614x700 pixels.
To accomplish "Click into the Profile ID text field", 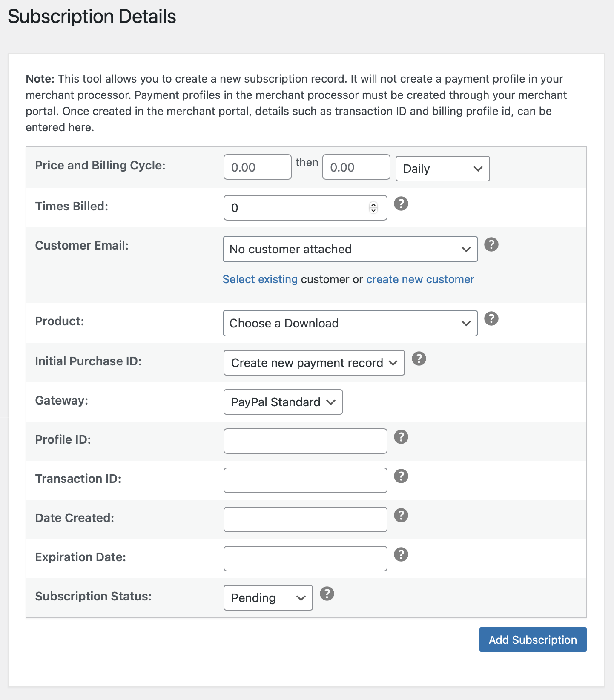I will click(305, 442).
